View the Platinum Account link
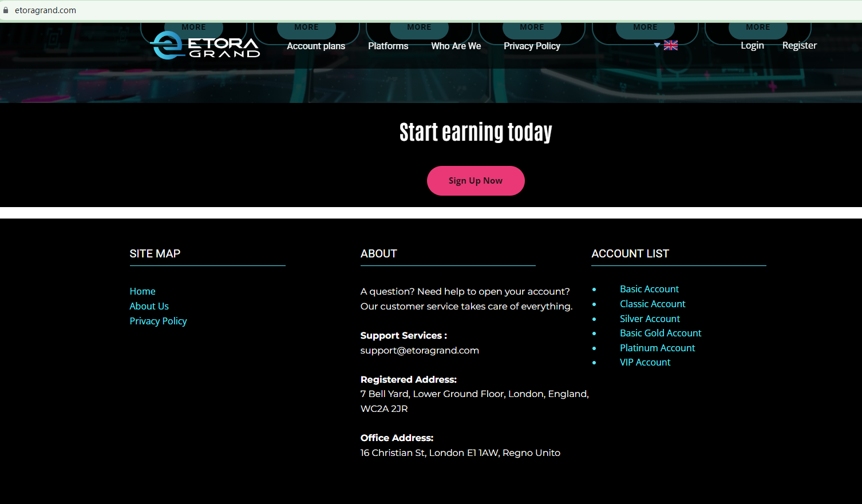 pos(657,348)
